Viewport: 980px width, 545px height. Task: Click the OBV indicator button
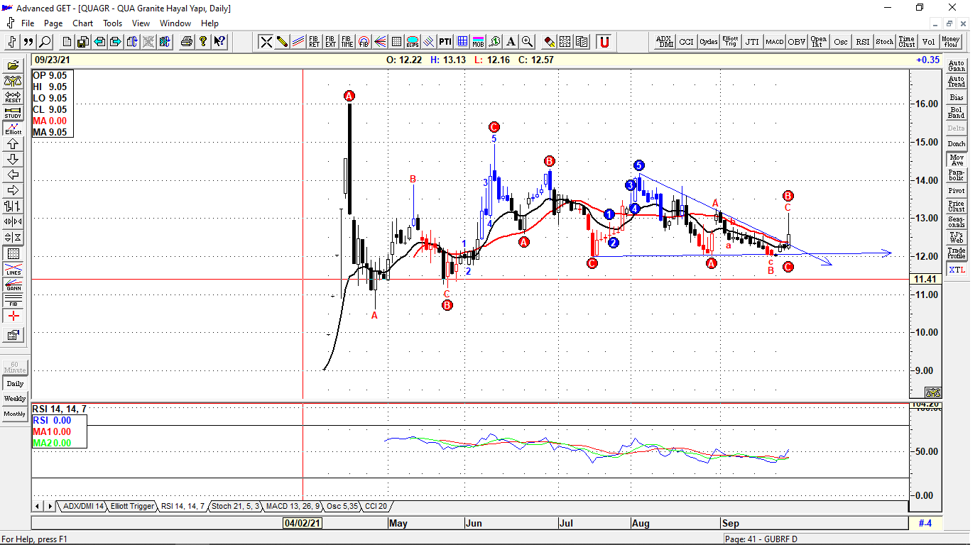(796, 42)
